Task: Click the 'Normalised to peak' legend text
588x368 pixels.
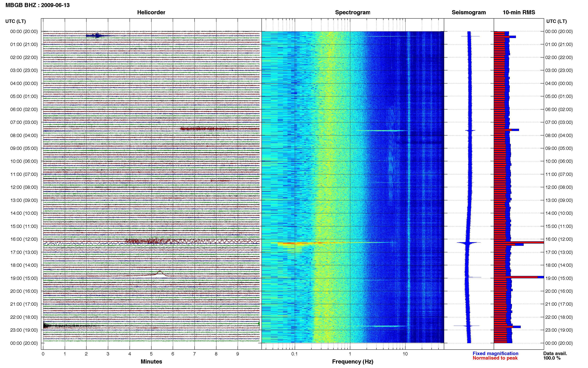Action: (495, 358)
